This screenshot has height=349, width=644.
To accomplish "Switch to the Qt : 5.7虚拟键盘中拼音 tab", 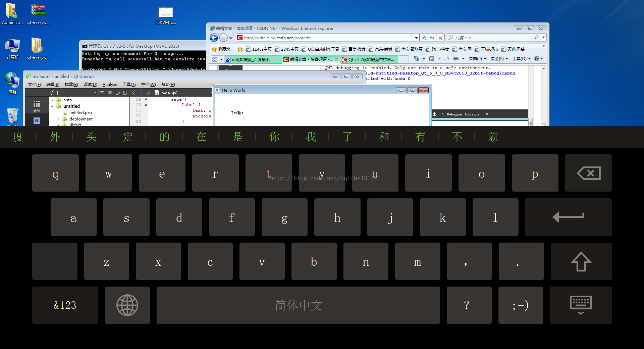I will (369, 59).
